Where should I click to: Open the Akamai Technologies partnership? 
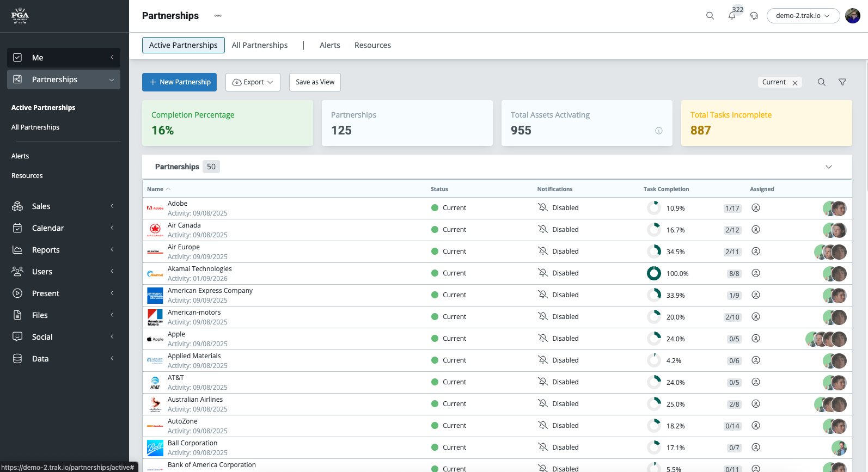(200, 269)
